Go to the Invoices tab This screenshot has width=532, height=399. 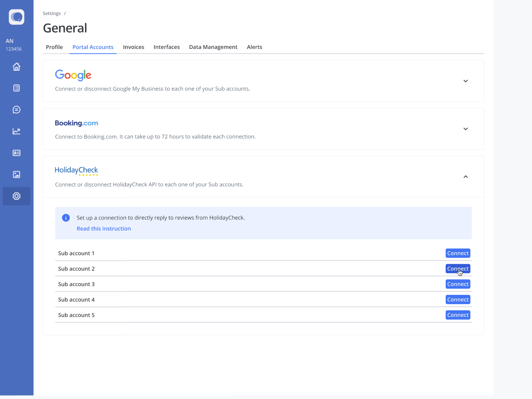(134, 47)
